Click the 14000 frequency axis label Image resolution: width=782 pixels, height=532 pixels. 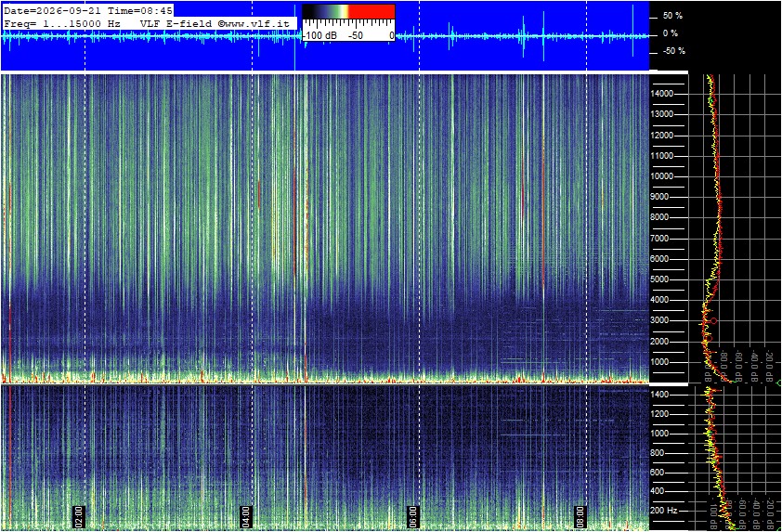tap(663, 94)
